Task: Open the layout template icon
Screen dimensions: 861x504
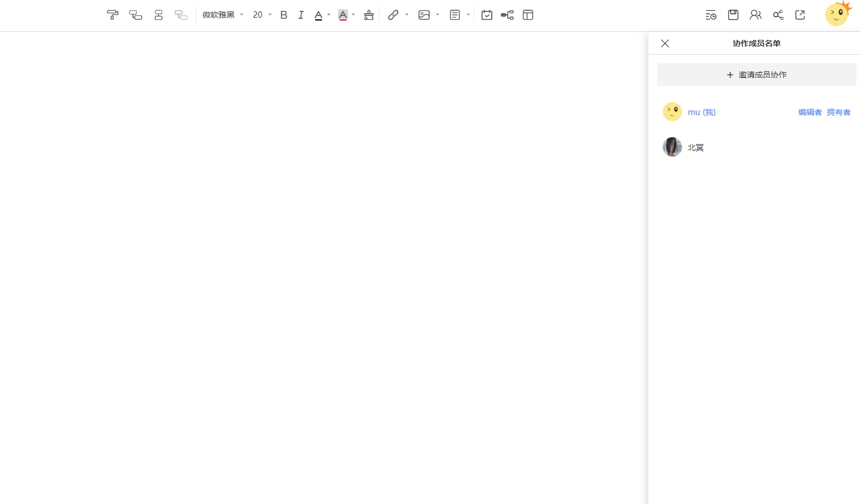Action: [528, 15]
